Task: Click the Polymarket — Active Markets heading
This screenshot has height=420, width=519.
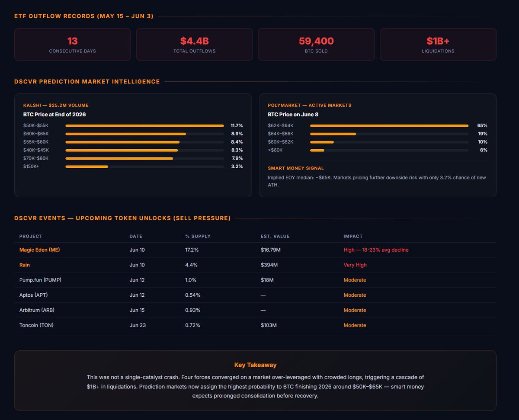Action: tap(309, 106)
